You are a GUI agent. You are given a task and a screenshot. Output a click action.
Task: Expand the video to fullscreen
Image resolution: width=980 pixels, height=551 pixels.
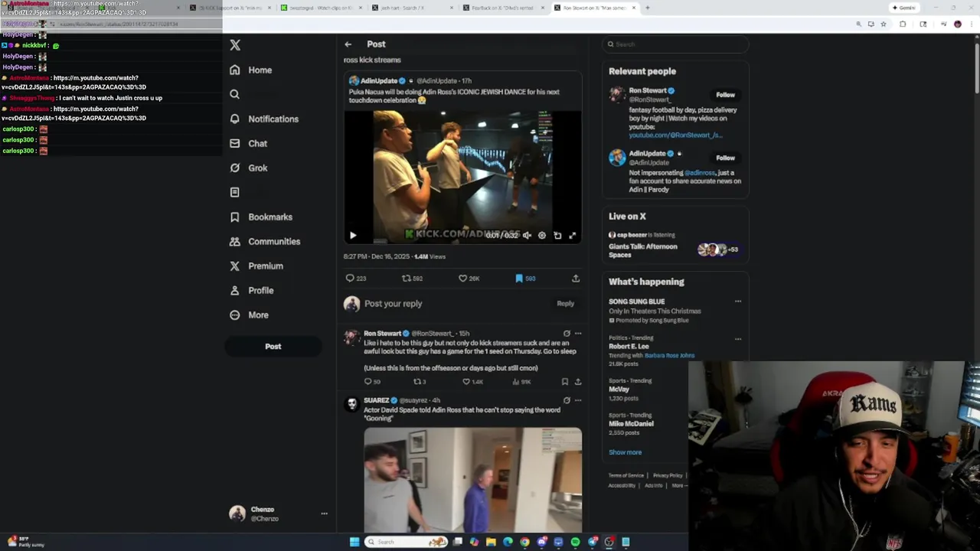click(x=572, y=236)
